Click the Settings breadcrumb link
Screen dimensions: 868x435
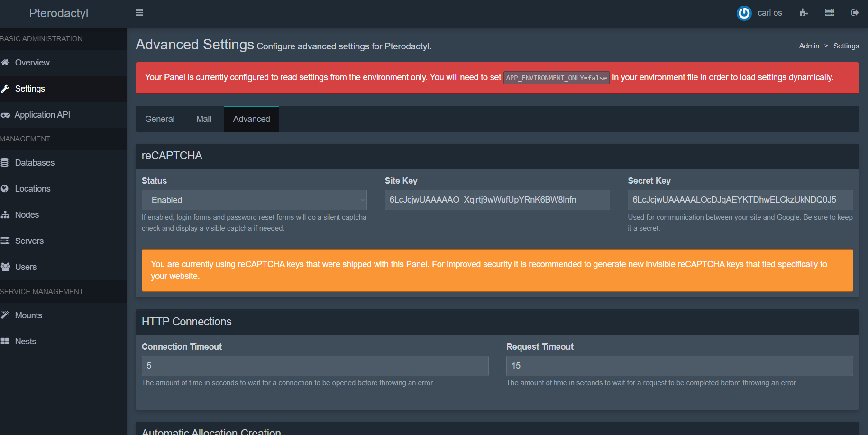point(846,46)
